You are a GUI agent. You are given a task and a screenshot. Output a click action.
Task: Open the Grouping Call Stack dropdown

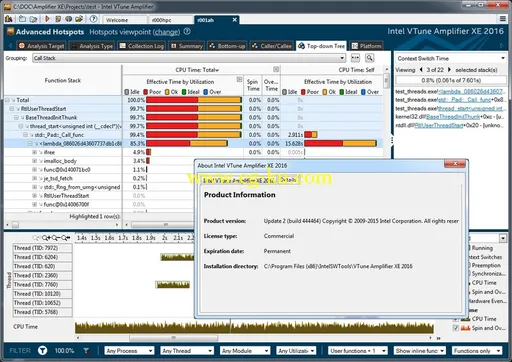pos(189,58)
